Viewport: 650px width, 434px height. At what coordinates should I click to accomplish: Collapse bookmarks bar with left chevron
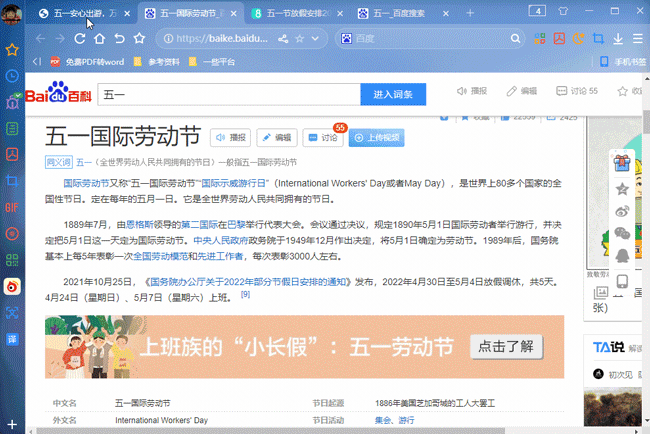[x=37, y=62]
